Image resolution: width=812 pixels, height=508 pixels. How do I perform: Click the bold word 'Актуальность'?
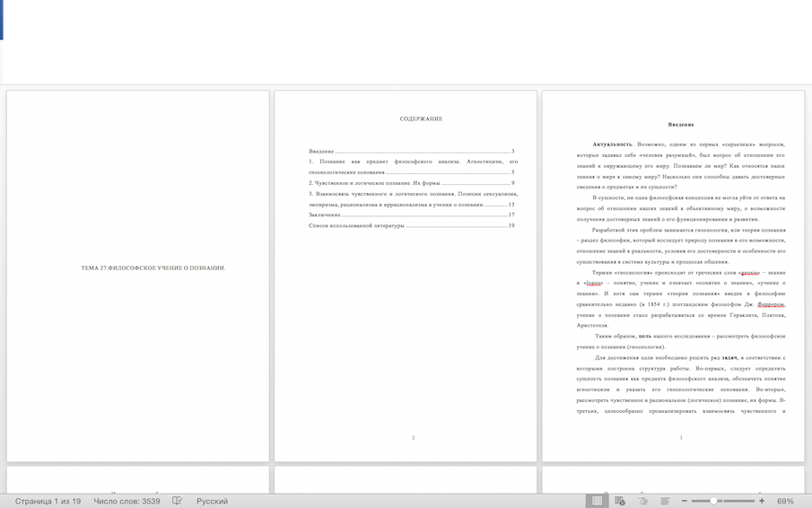tap(612, 144)
